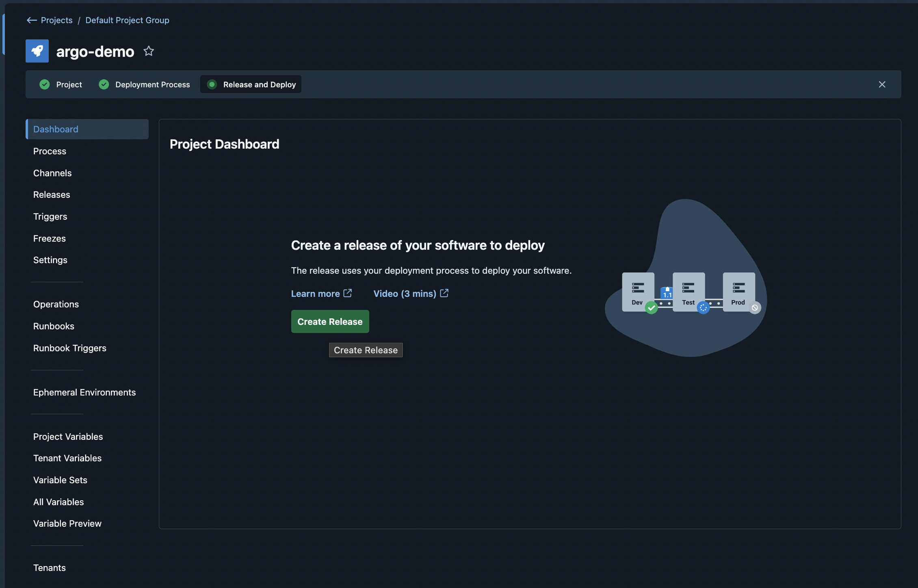This screenshot has width=918, height=588.
Task: Click the external link icon after Learn more
Action: [348, 293]
